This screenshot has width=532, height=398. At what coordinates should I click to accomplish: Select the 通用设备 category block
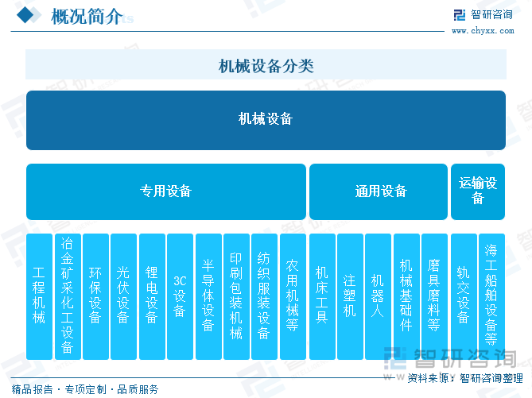(380, 191)
